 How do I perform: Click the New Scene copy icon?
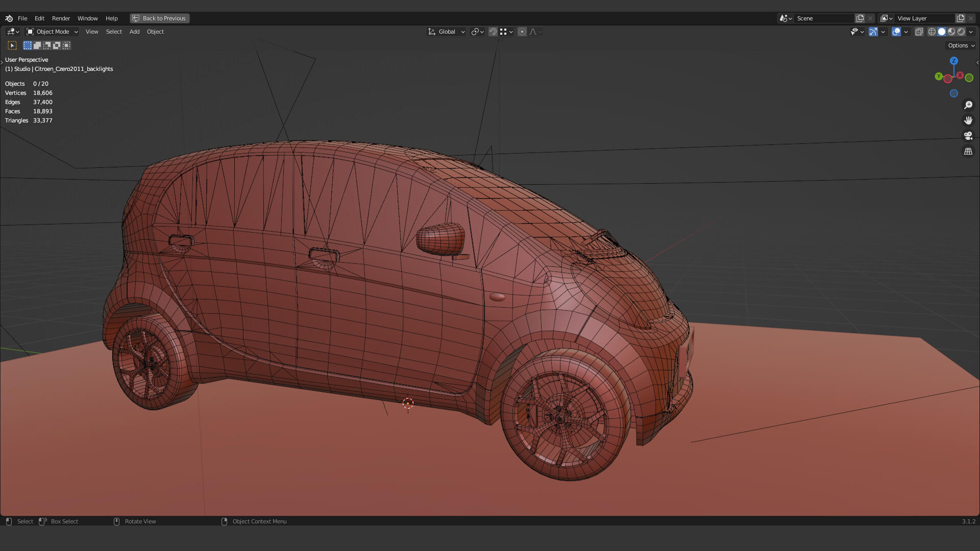pyautogui.click(x=860, y=18)
